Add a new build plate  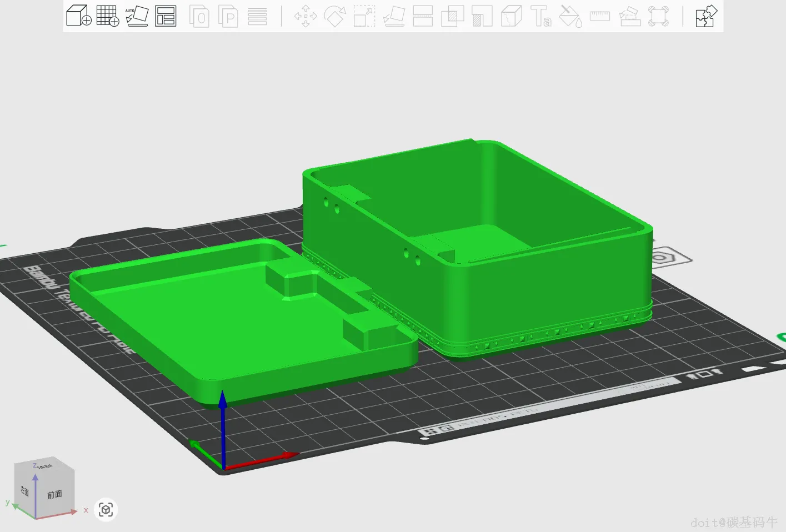pyautogui.click(x=107, y=16)
